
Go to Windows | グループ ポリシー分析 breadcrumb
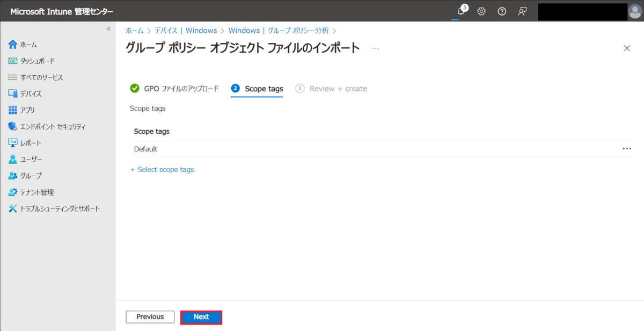(x=279, y=31)
